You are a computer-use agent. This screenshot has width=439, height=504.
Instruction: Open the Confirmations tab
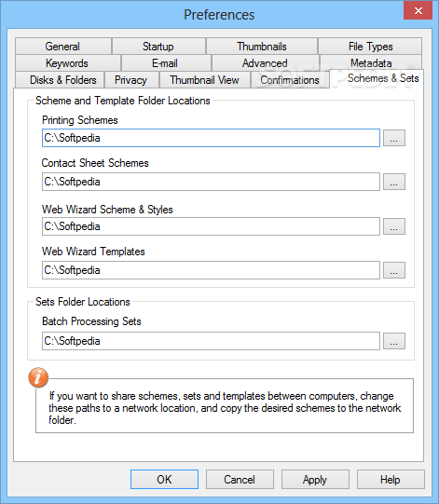point(290,80)
